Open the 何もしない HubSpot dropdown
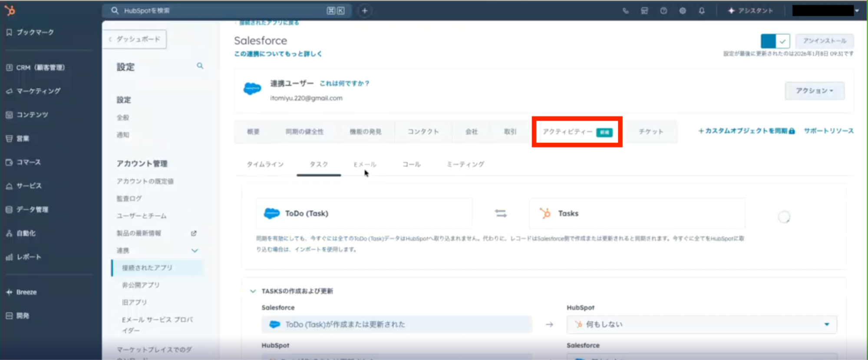The height and width of the screenshot is (360, 868). 701,324
